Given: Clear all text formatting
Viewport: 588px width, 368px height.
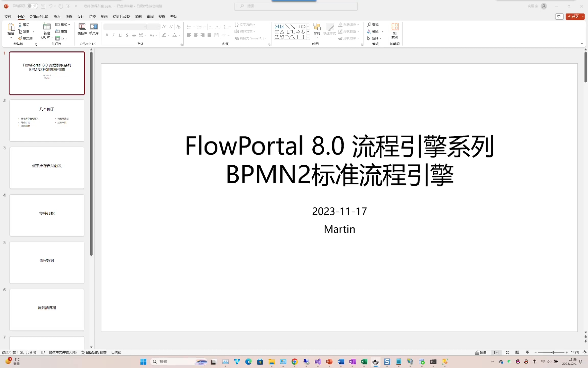Looking at the screenshot, I should (x=178, y=27).
